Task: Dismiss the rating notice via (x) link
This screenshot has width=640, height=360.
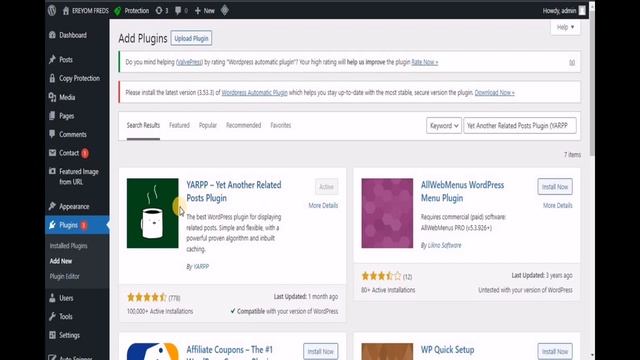Action: tap(572, 62)
